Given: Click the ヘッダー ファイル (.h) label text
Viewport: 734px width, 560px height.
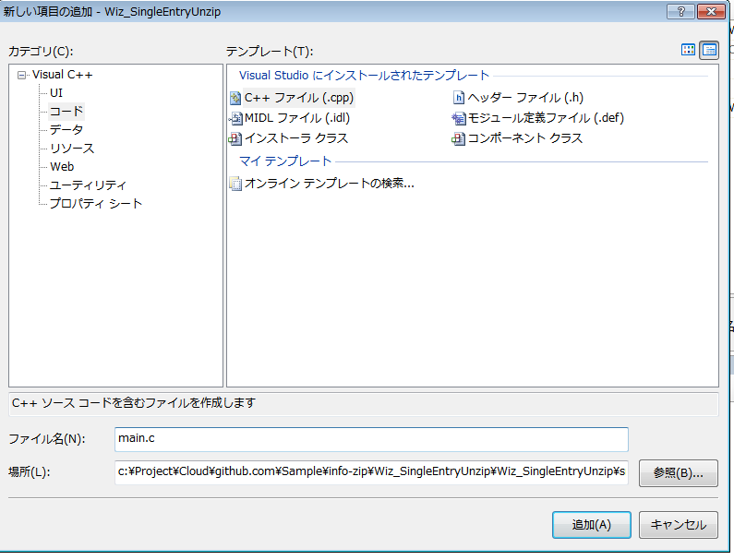Looking at the screenshot, I should [x=525, y=98].
